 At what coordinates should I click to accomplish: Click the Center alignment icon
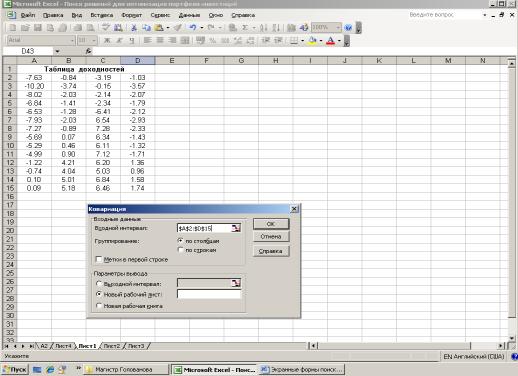pos(160,40)
